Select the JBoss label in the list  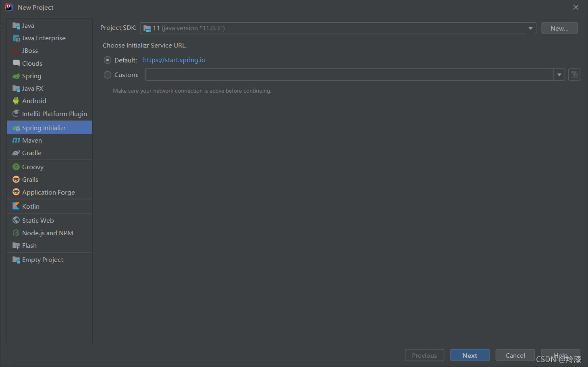tap(30, 51)
